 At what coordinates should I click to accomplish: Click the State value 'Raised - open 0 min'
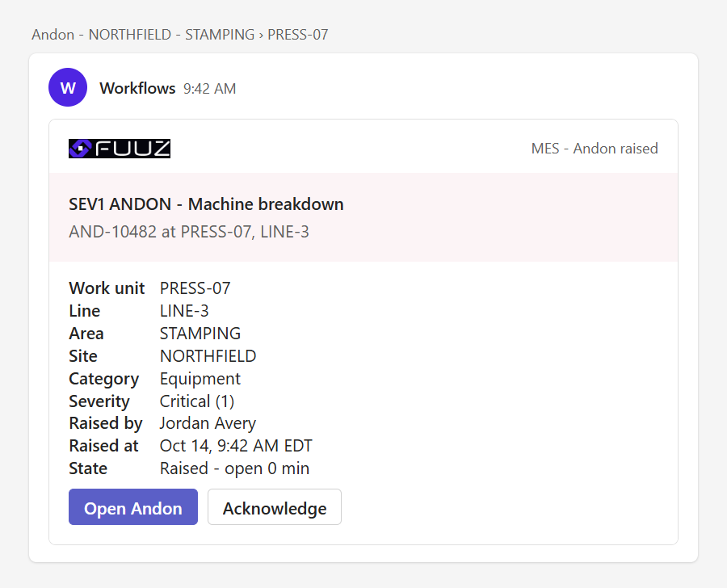coord(234,468)
